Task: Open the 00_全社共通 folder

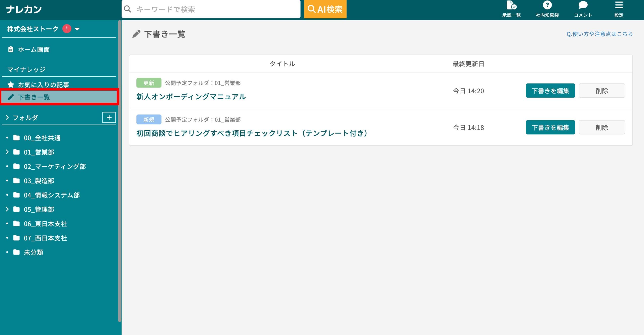Action: [x=42, y=138]
